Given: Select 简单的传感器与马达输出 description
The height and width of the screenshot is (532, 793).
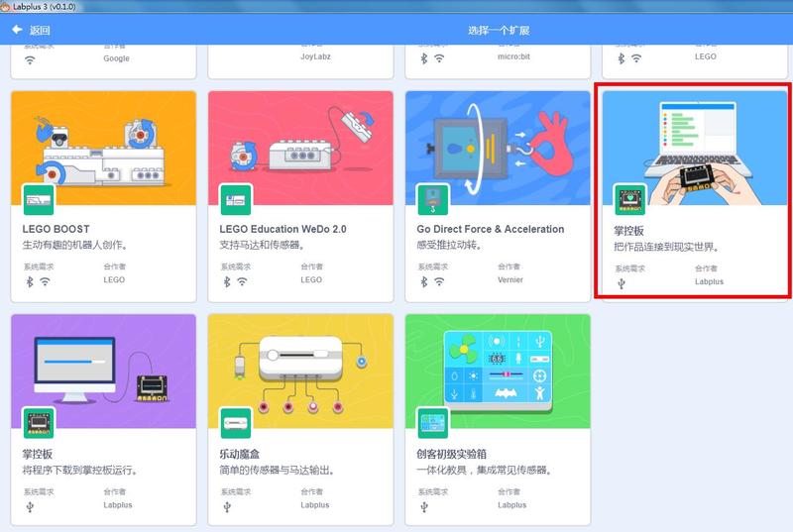Looking at the screenshot, I should click(x=278, y=471).
